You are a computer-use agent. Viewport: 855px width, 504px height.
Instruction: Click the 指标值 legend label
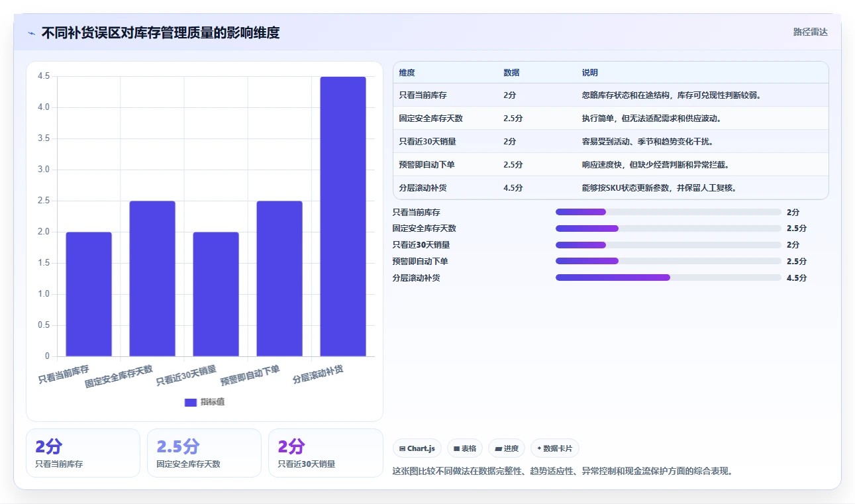point(213,402)
